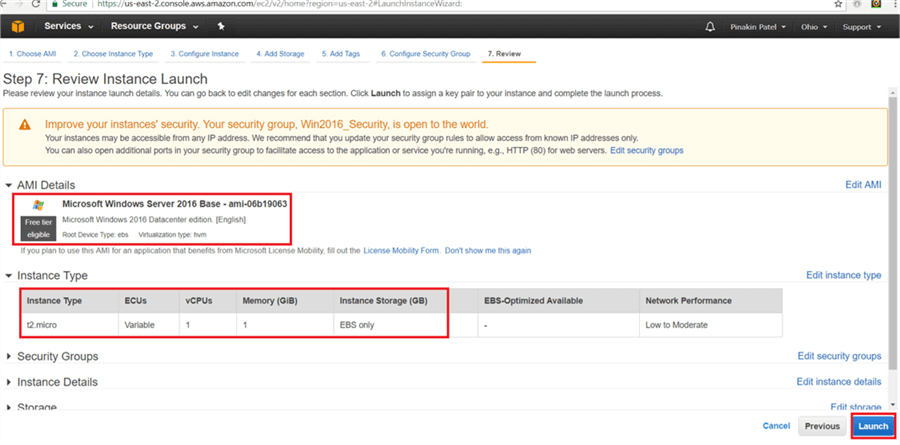Open the Support dropdown menu

tap(862, 27)
